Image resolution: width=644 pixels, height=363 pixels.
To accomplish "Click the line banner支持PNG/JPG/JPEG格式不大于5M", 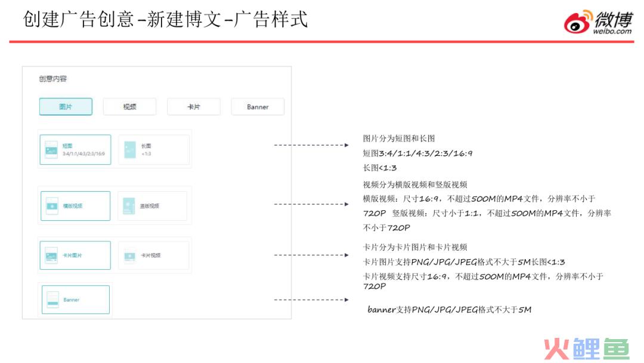I will (450, 309).
